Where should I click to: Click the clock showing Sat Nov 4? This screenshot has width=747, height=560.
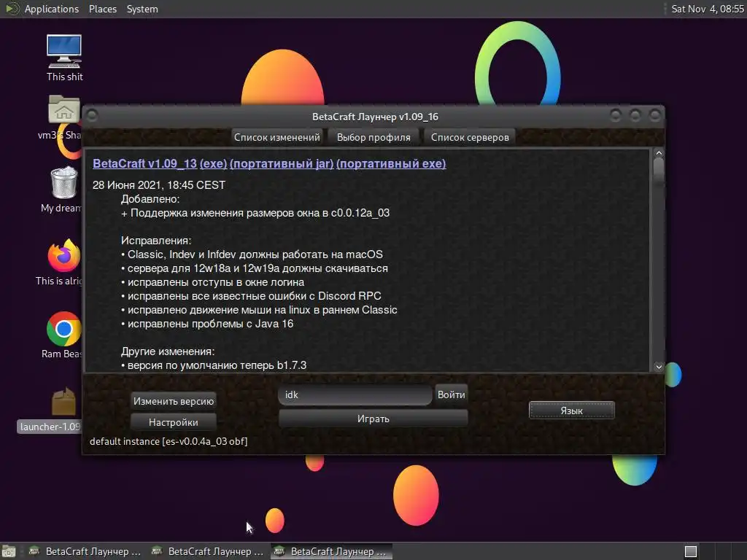(x=707, y=9)
